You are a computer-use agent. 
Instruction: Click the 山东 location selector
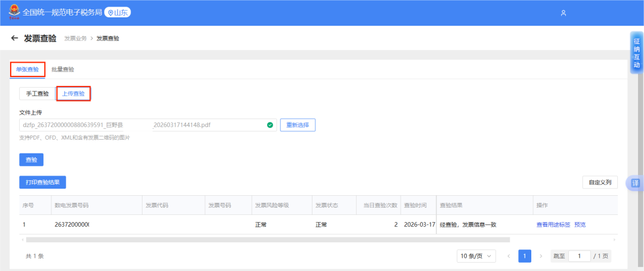118,13
